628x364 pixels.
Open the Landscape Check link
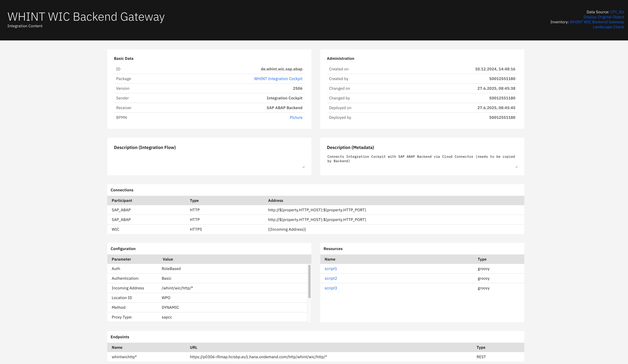pyautogui.click(x=608, y=27)
